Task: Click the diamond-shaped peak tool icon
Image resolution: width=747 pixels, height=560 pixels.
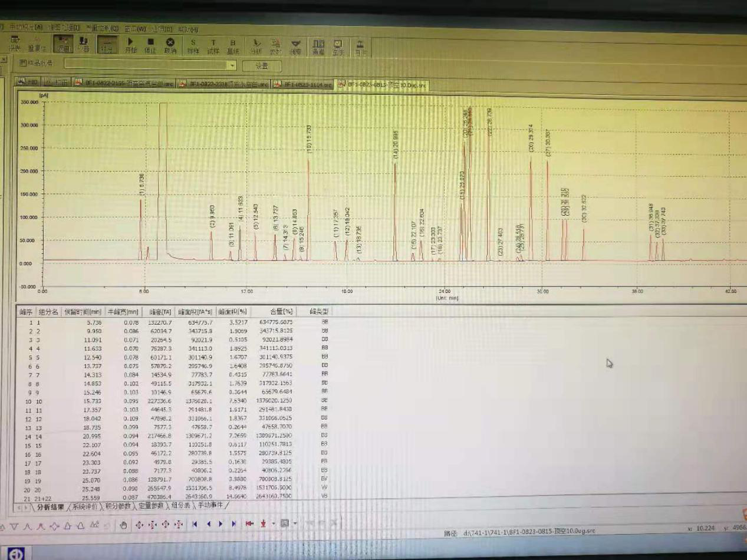Action: 55,525
